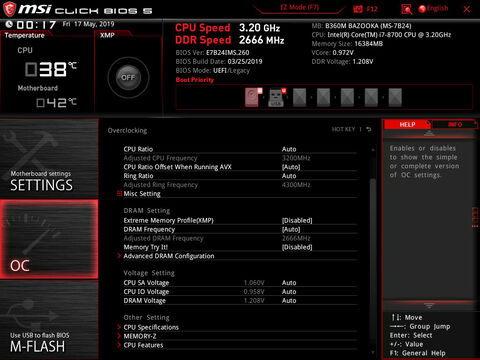Change the CPU Ratio Auto value
Screen dimensions: 480x360
click(289, 149)
